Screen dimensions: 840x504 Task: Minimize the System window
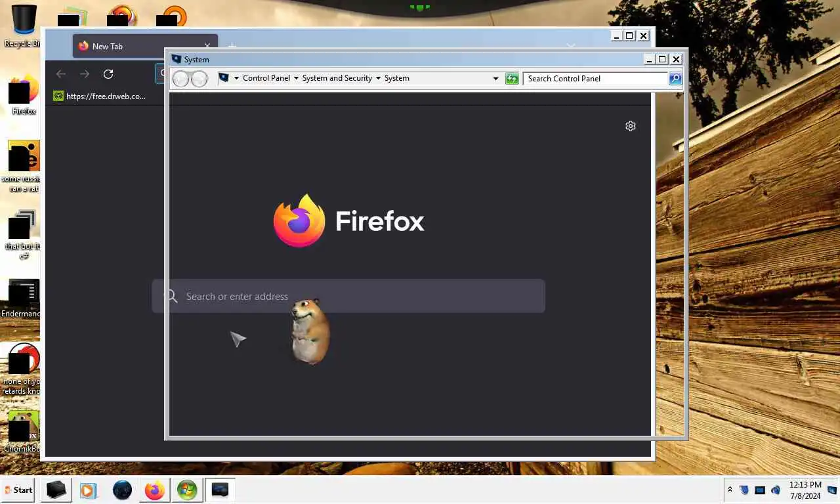tap(649, 59)
